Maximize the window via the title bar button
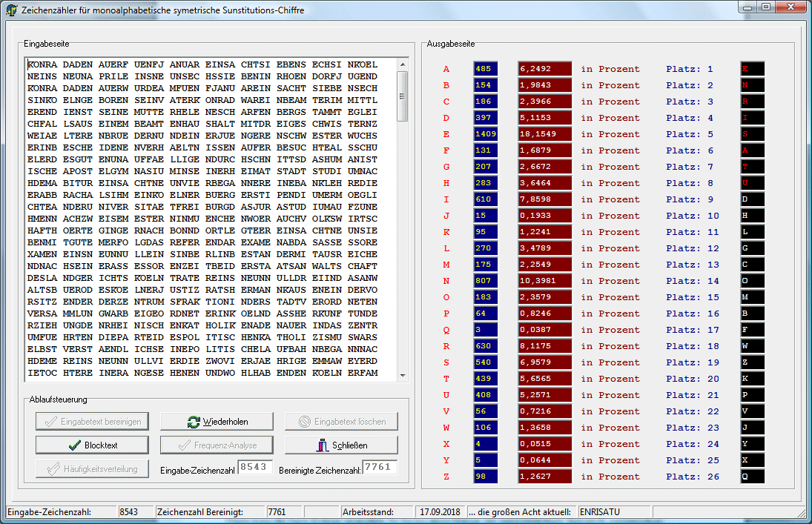Image resolution: width=812 pixels, height=524 pixels. [766, 7]
